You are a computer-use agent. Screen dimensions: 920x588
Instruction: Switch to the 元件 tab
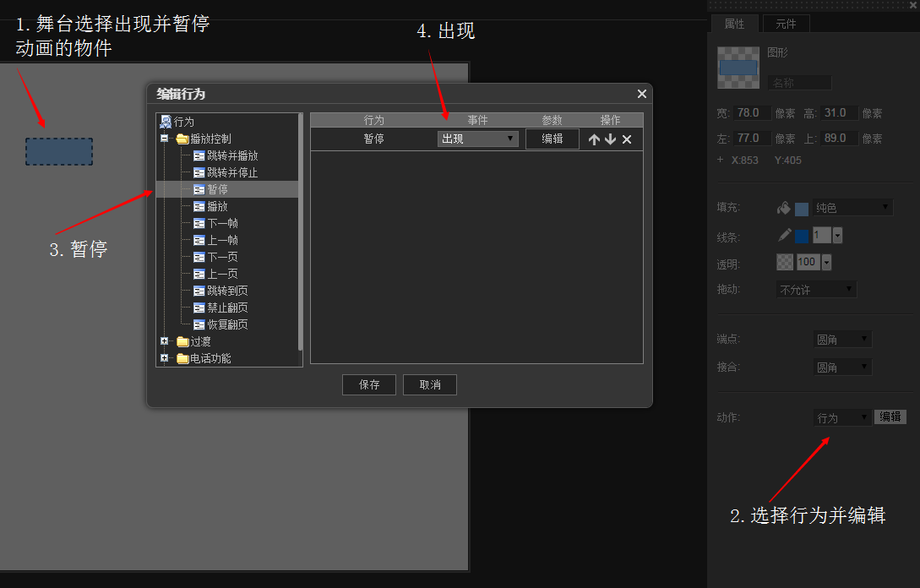(786, 24)
